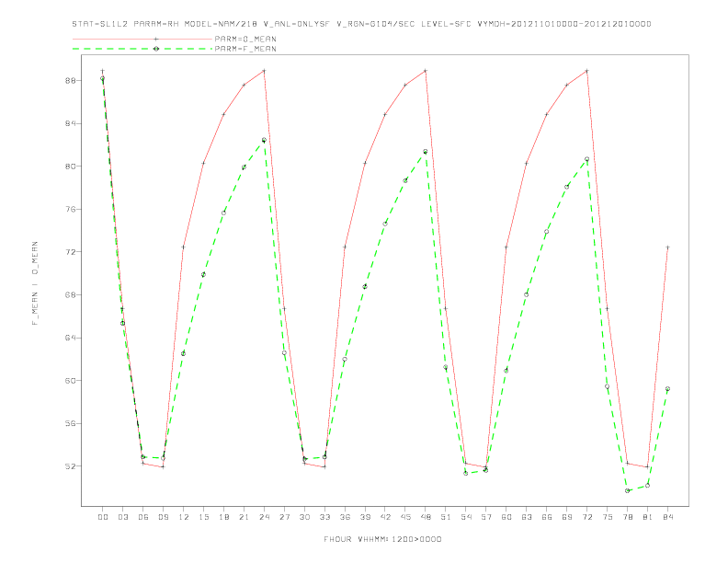728x563 pixels.
Task: Click the y-axis tick label 84
Action: pyautogui.click(x=71, y=123)
